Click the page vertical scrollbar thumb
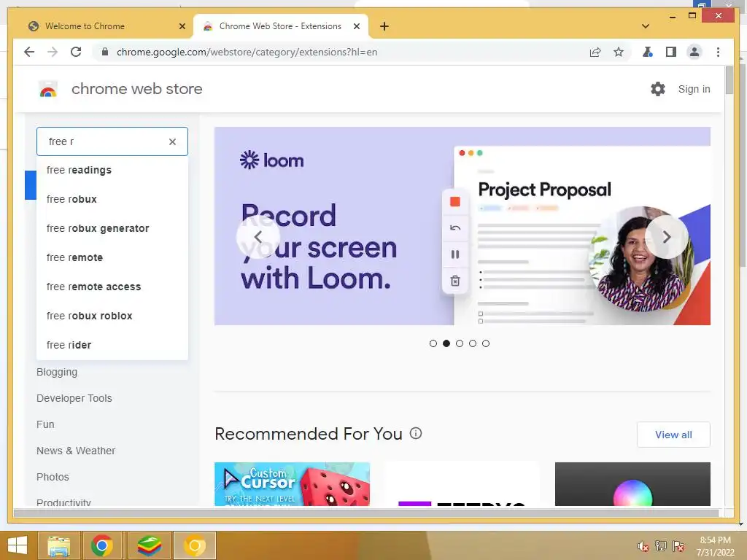 [x=729, y=80]
